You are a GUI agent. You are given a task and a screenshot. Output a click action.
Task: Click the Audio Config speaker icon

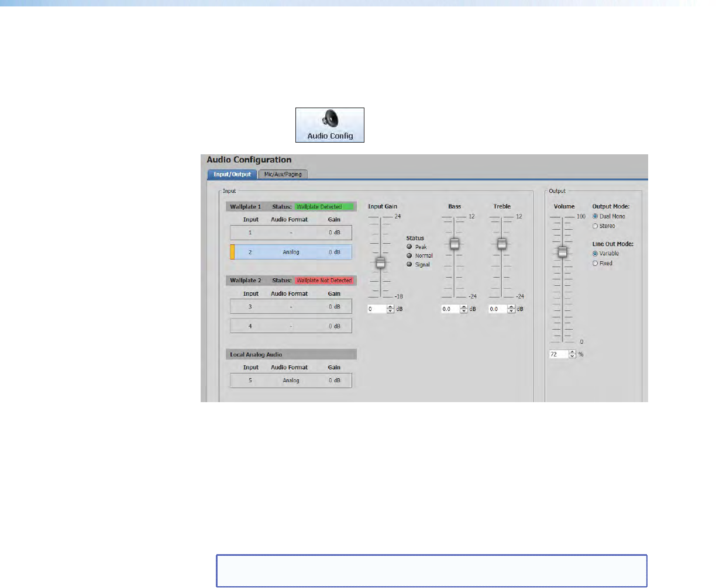coord(330,120)
